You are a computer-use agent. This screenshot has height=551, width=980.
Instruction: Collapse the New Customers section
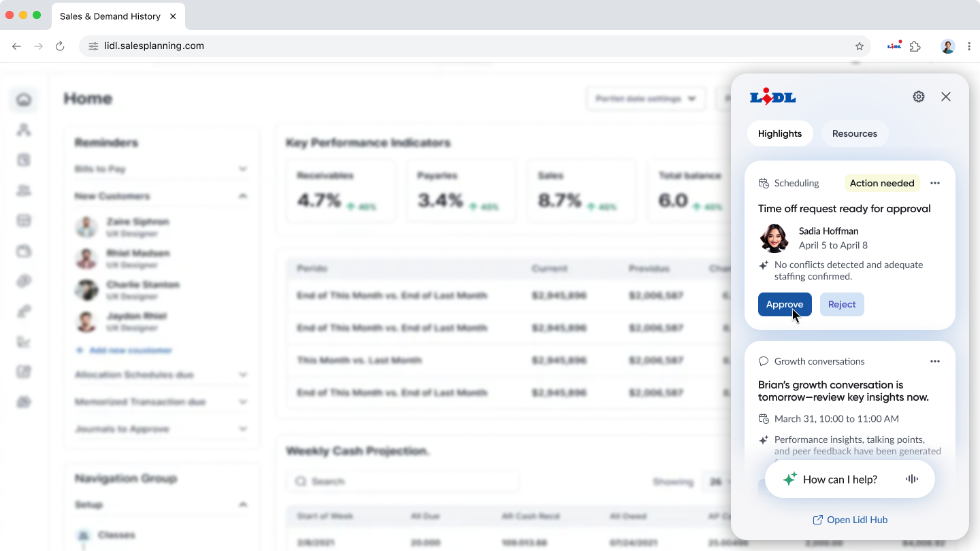[x=243, y=196]
